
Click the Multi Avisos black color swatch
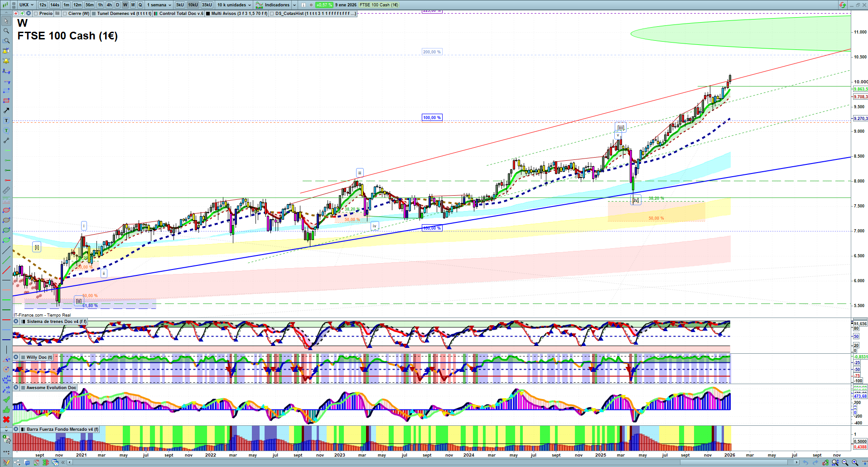[208, 14]
